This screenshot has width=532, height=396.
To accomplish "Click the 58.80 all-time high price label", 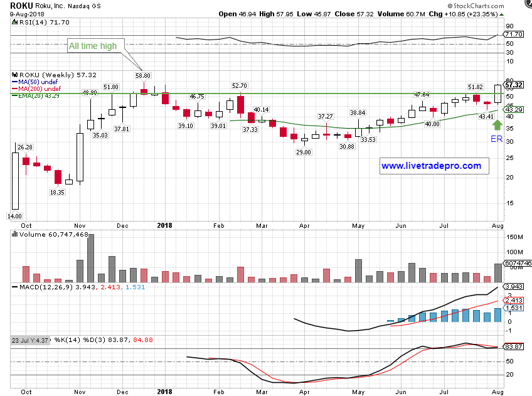I will point(144,75).
